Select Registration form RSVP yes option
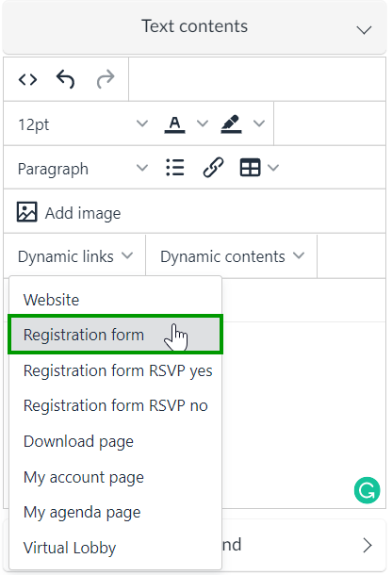 [116, 370]
